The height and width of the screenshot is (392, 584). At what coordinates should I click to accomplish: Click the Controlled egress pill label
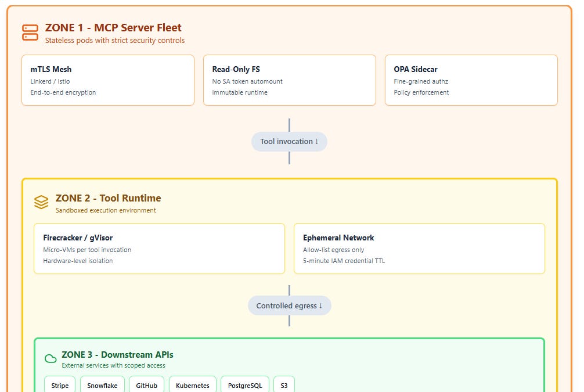pyautogui.click(x=290, y=305)
